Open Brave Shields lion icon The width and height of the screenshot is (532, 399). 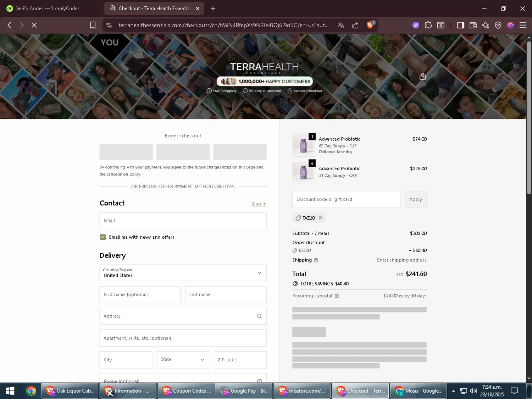tap(371, 25)
